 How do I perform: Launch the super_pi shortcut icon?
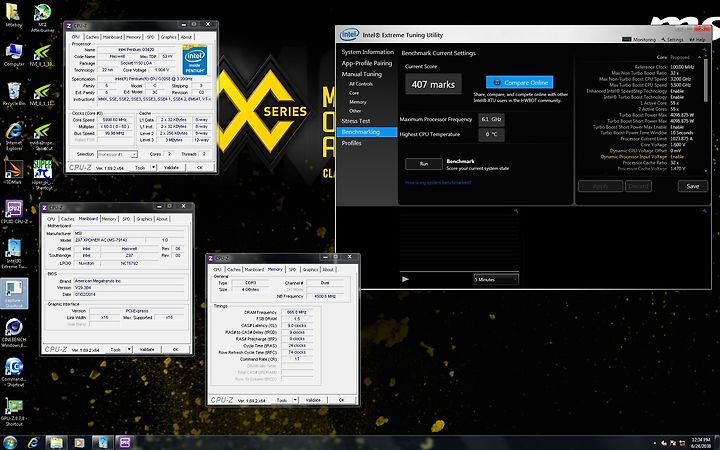(x=42, y=174)
